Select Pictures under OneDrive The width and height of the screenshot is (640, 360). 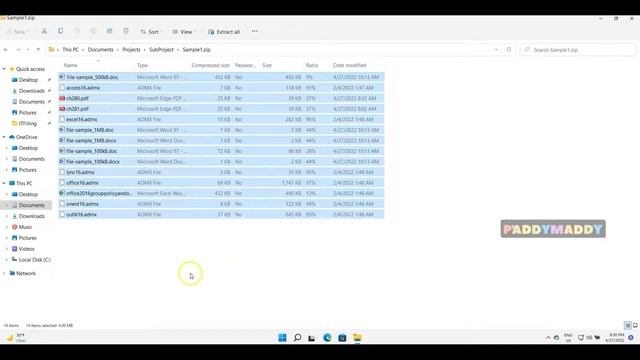coord(27,170)
